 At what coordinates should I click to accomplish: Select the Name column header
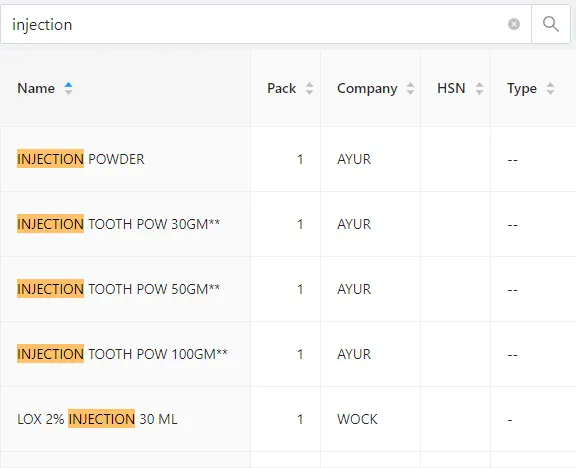pyautogui.click(x=36, y=89)
